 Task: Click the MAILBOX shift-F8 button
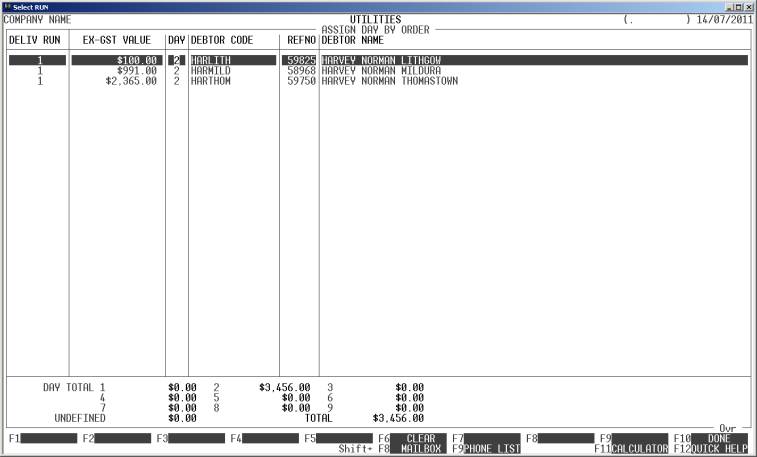click(x=418, y=449)
